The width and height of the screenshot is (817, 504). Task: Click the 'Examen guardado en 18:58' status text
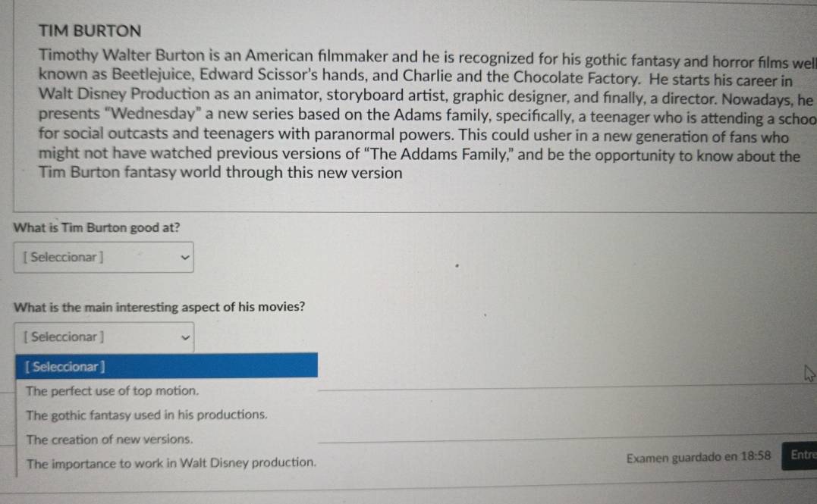(699, 456)
